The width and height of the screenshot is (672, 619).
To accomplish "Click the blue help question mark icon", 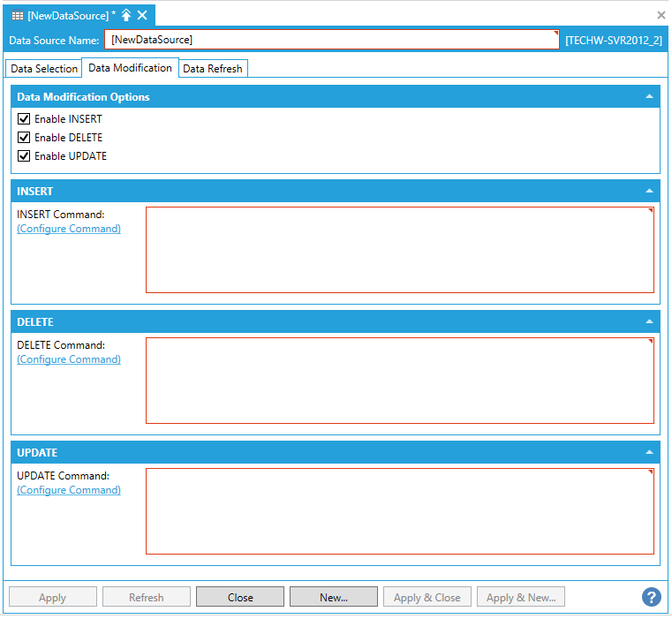I will click(x=651, y=597).
